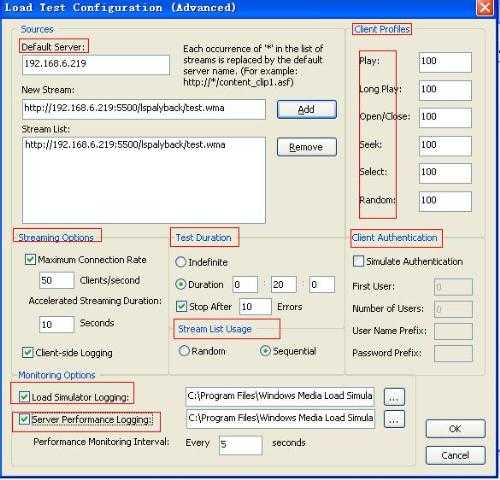Click Load Simulator log path field

[280, 396]
